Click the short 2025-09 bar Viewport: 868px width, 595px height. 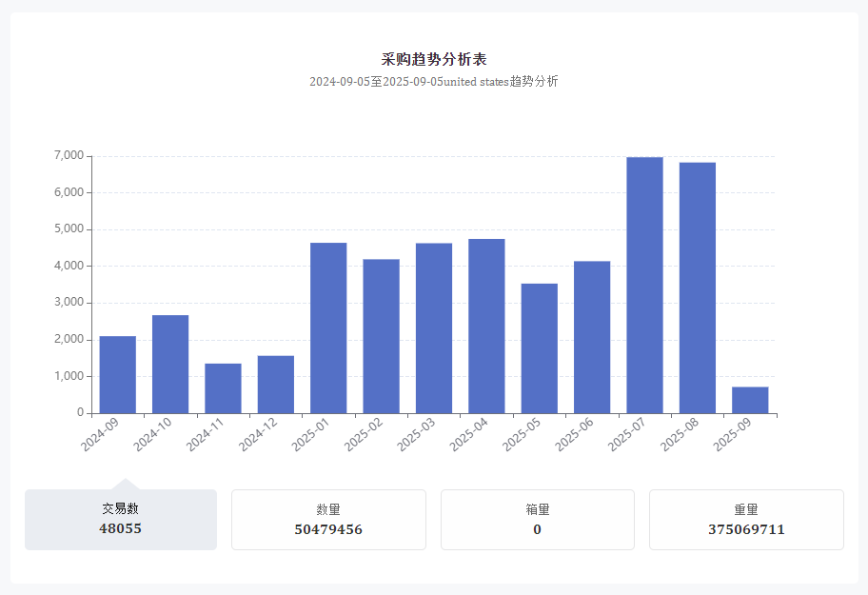751,400
